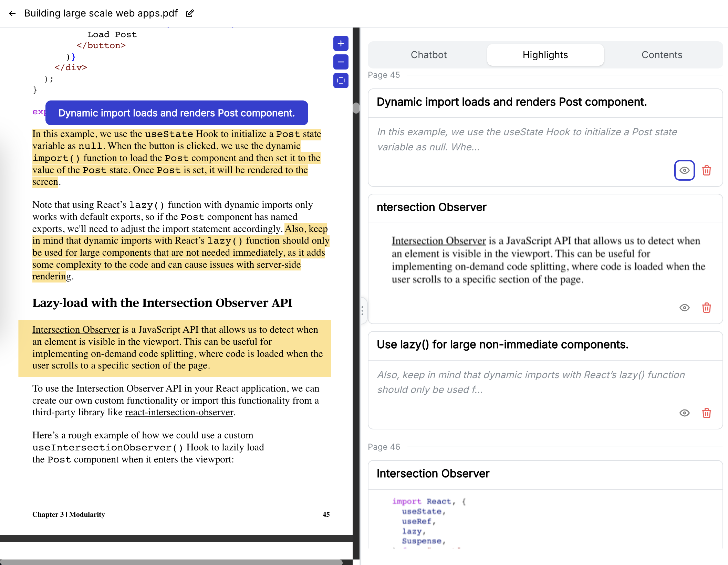
Task: Click the document title Building large scale web apps.pdf
Action: click(x=101, y=13)
